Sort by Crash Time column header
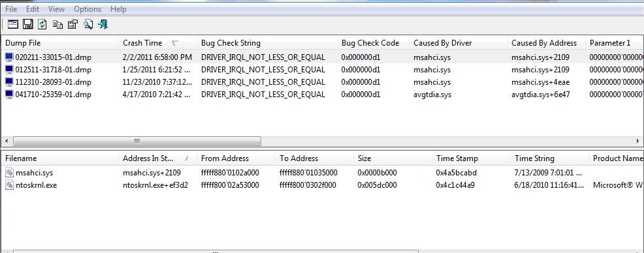 pos(157,43)
